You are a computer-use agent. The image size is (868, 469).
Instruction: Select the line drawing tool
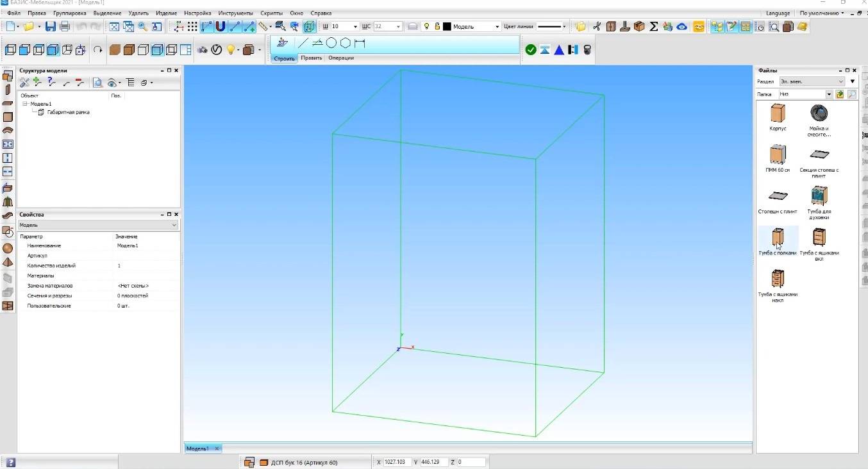[303, 43]
